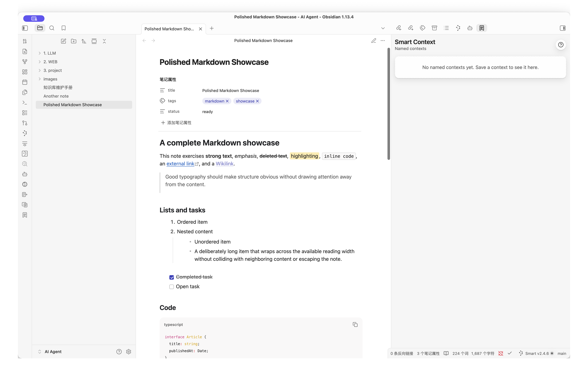Open vault help

[119, 352]
